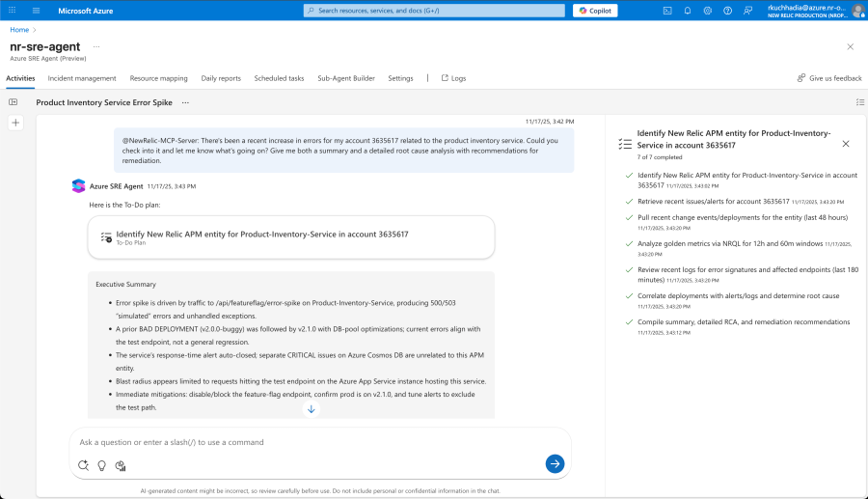Viewport: 868px width, 499px height.
Task: Send the chat message with arrow button
Action: [555, 464]
